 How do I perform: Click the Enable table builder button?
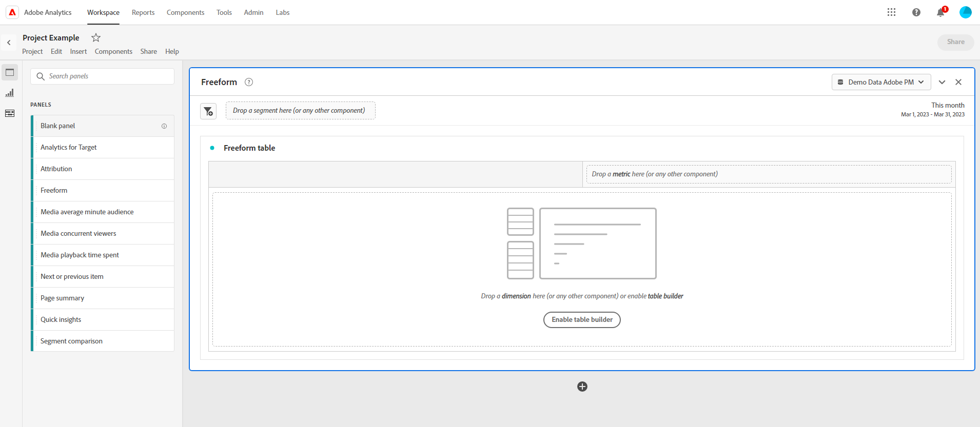(582, 320)
